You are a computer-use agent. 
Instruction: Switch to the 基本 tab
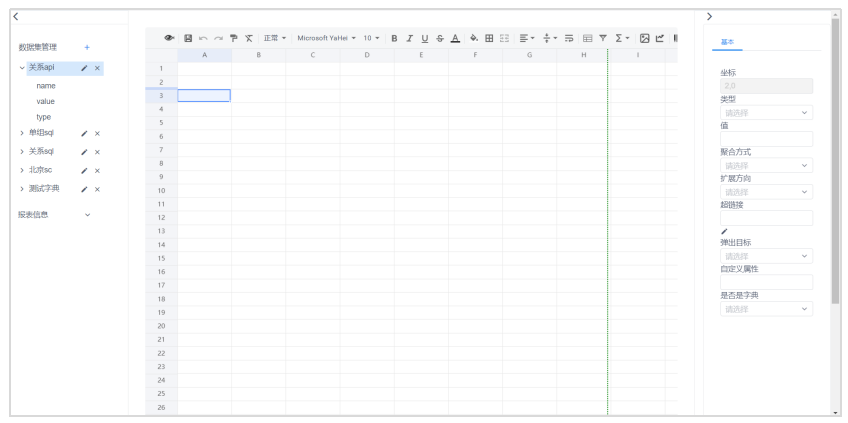click(727, 42)
